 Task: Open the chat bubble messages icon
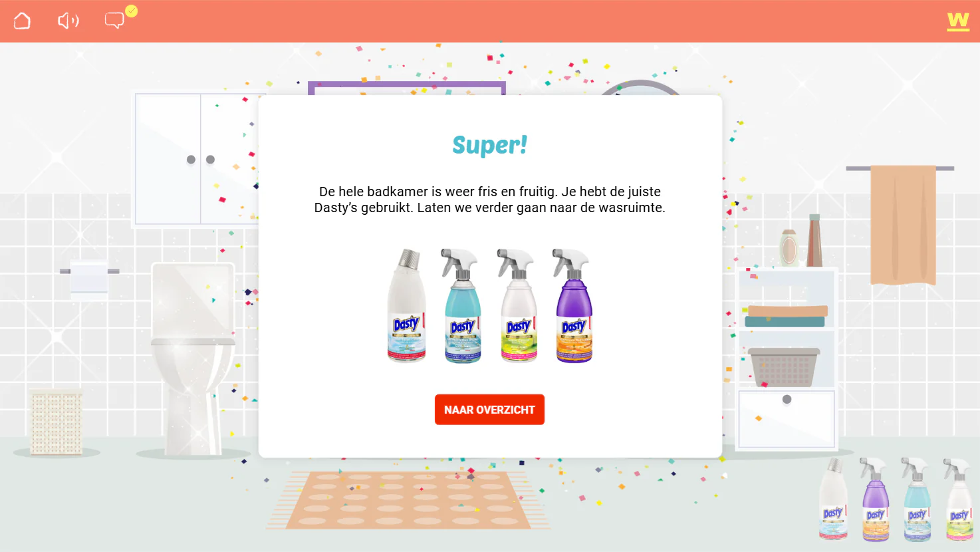115,21
